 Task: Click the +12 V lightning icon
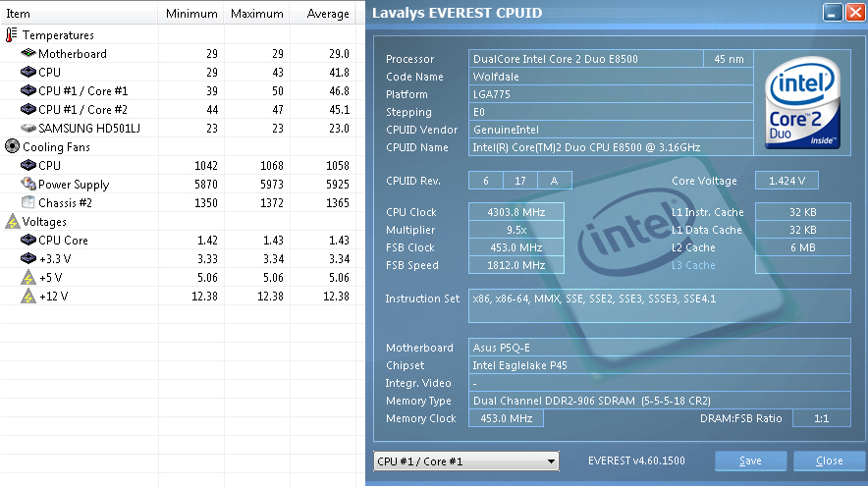point(28,296)
